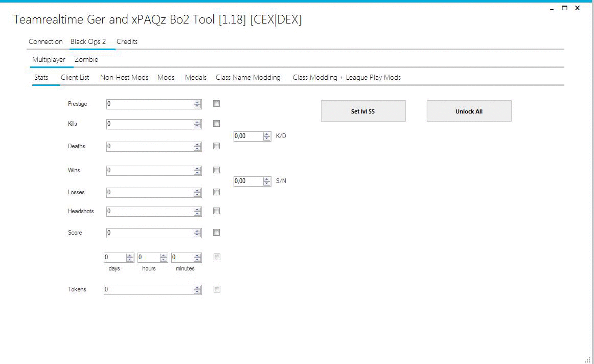The height and width of the screenshot is (364, 594).
Task: Increase Wins with up arrow
Action: [x=197, y=168]
